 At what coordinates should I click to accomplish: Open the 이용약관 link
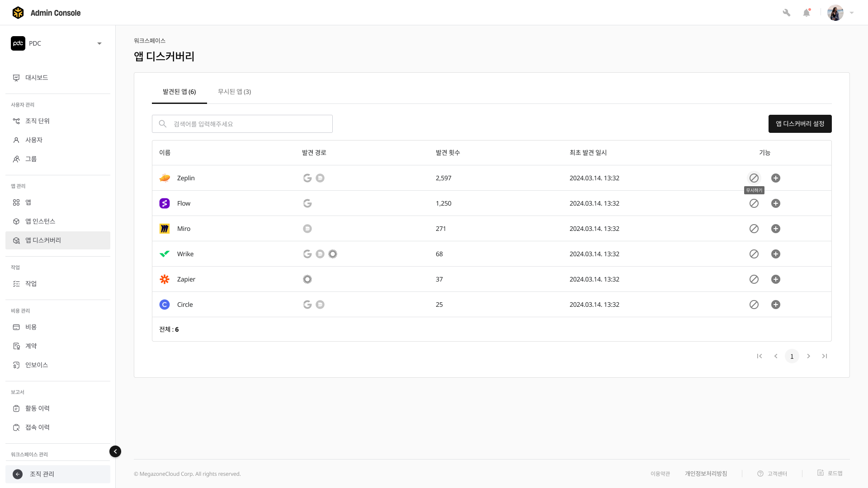tap(660, 474)
